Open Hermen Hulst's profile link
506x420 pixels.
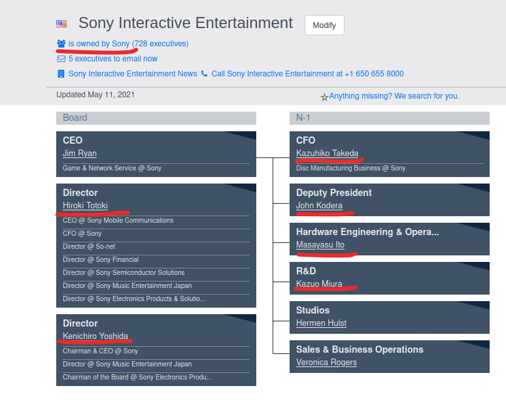tap(321, 323)
